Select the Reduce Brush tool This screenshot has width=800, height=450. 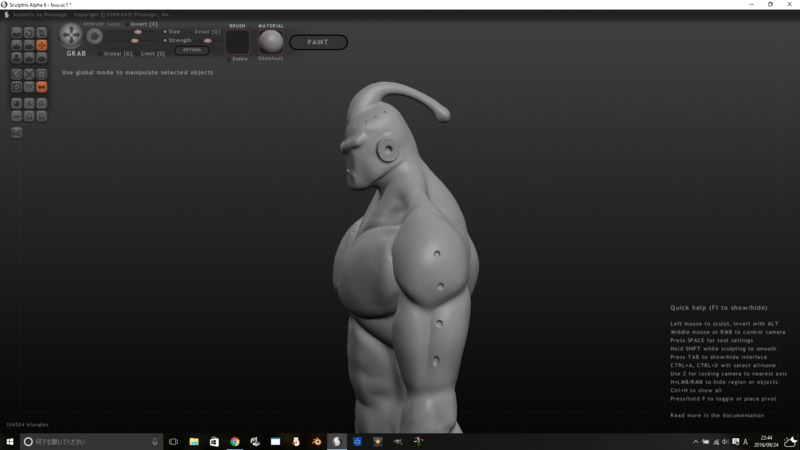coord(16,74)
